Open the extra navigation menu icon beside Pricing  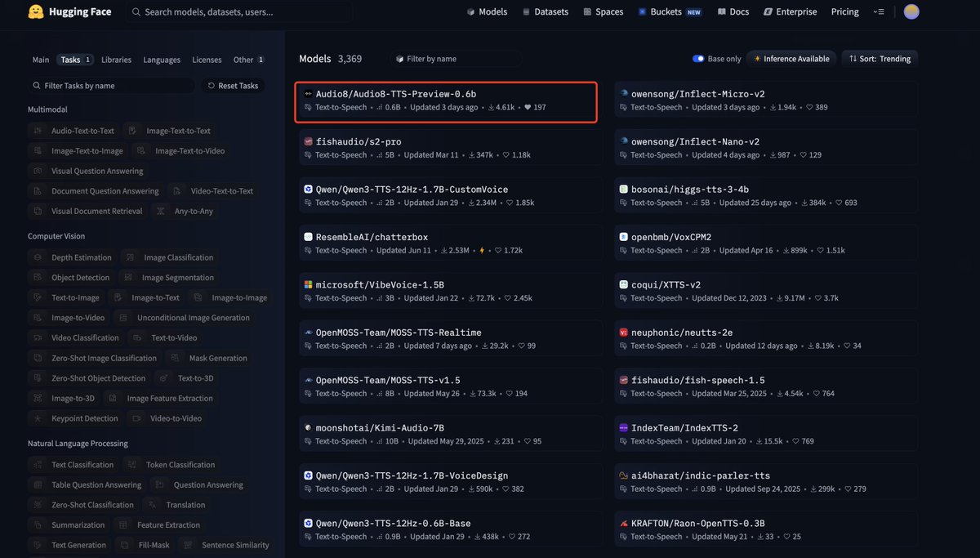[x=878, y=11]
